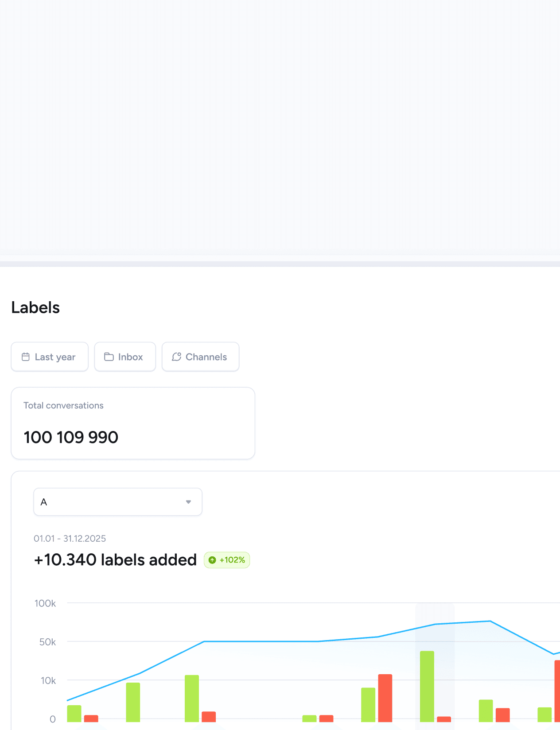
Task: Click the 100 109 990 conversations figure
Action: [x=71, y=437]
